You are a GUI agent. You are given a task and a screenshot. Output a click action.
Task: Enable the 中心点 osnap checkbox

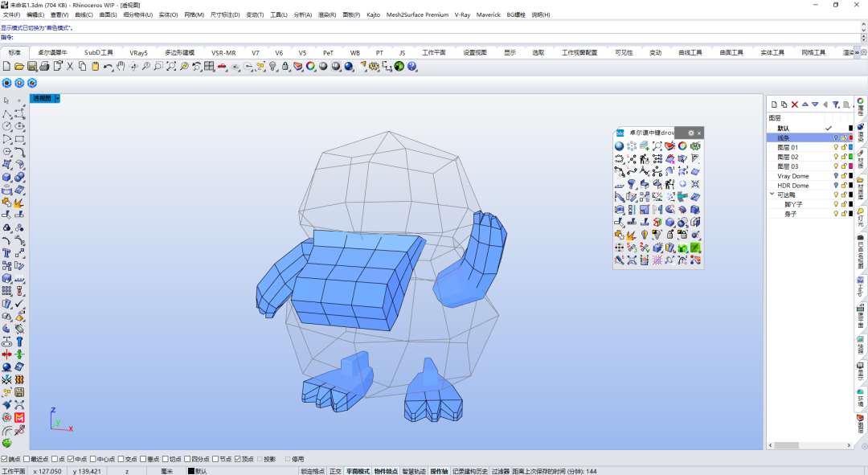pyautogui.click(x=93, y=459)
